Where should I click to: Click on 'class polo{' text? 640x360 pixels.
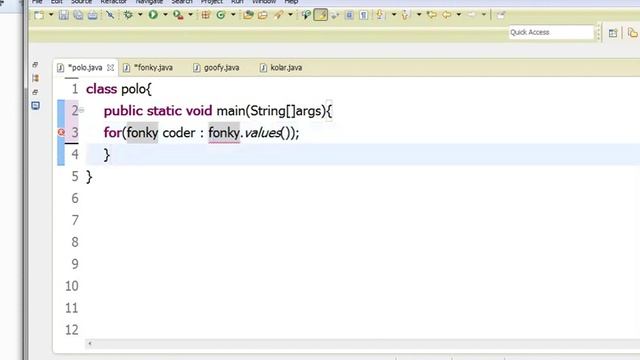(119, 89)
